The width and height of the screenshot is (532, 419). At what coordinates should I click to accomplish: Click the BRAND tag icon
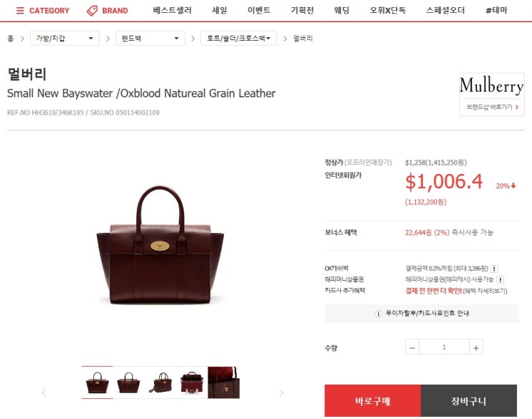(x=92, y=11)
